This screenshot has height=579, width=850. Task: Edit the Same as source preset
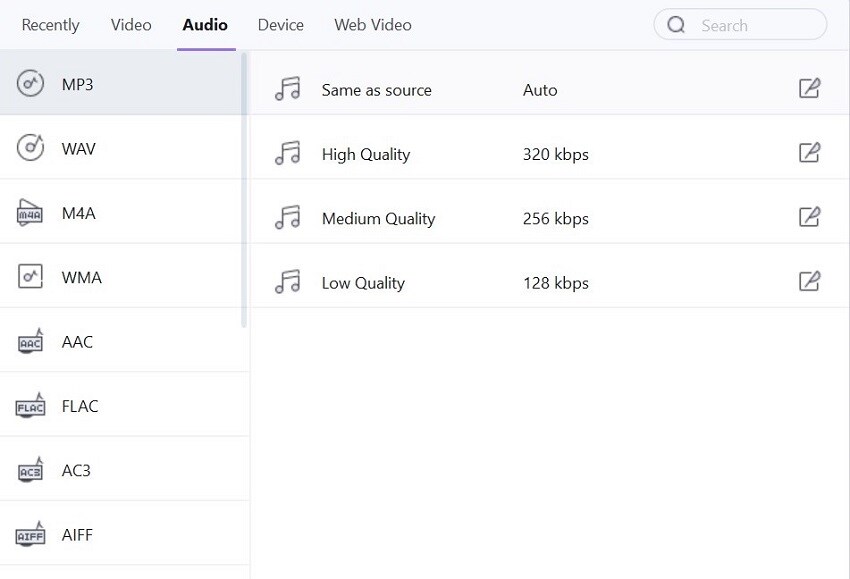click(809, 89)
